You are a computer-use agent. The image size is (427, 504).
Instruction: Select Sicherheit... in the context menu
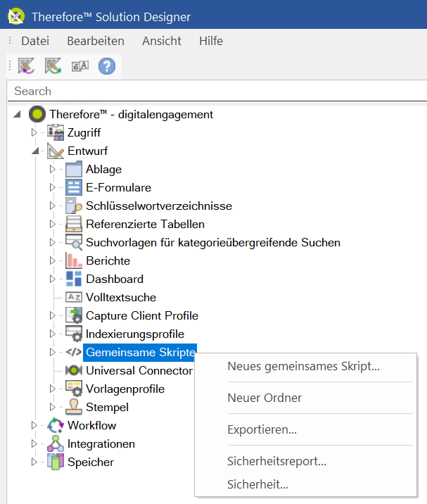(257, 484)
